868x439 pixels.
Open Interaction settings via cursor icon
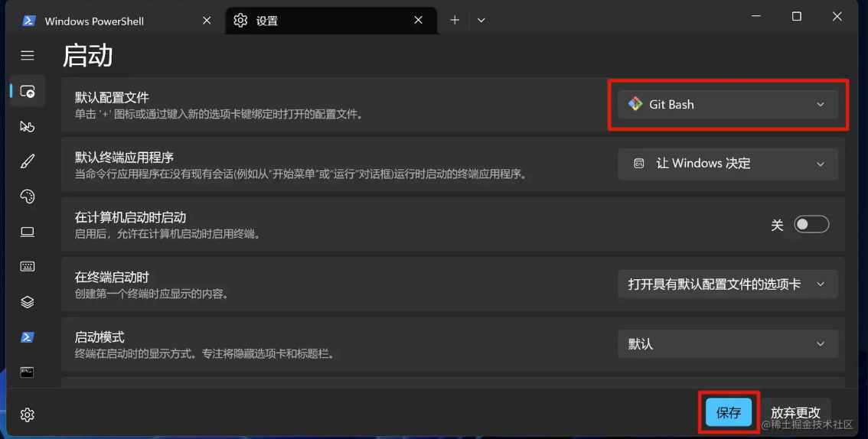[x=28, y=126]
